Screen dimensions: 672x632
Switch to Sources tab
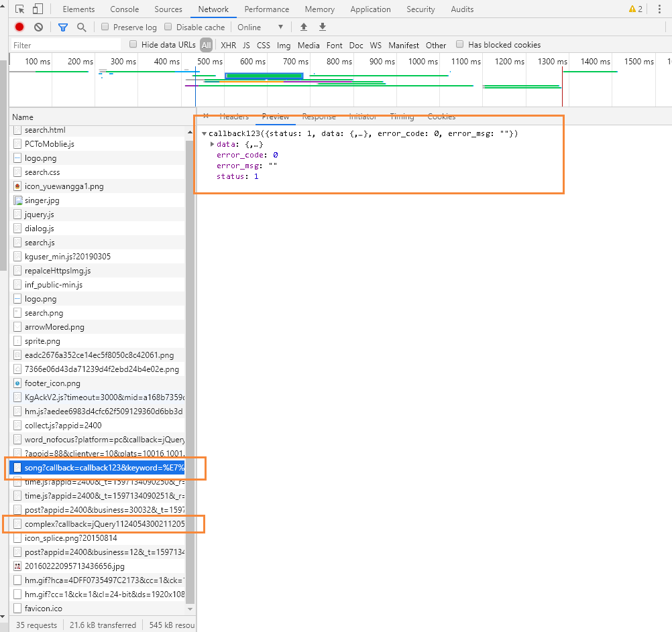click(168, 9)
